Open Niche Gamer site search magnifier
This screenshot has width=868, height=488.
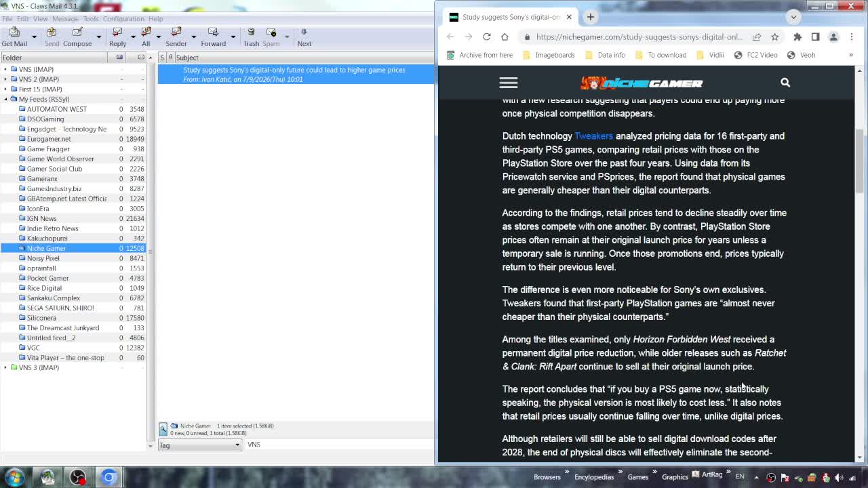[785, 83]
